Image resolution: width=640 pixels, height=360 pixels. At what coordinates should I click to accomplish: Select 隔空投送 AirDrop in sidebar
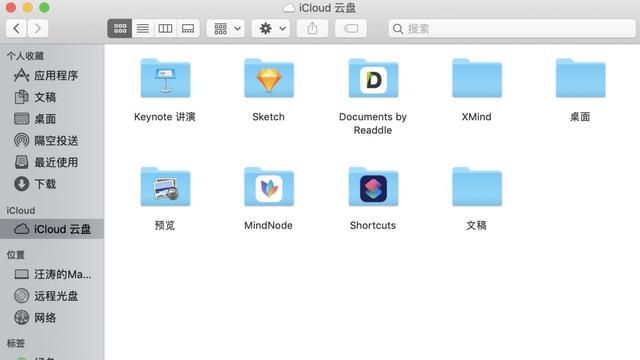(x=52, y=141)
